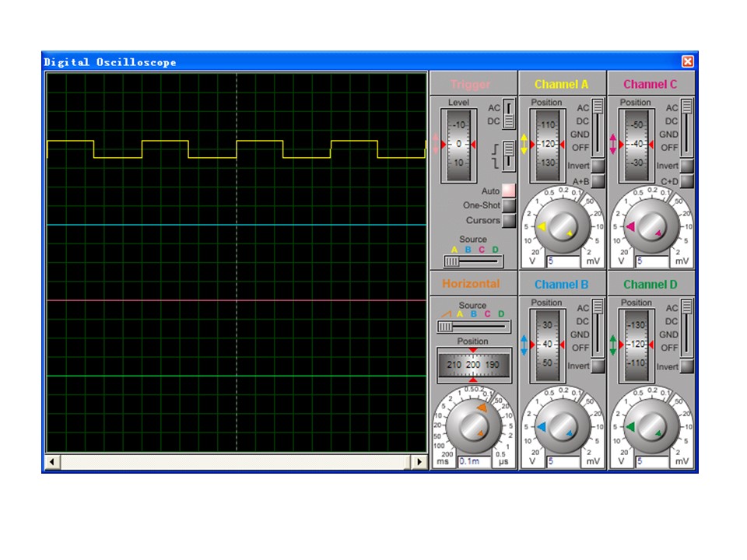Click the Channel A volts knob
The image size is (747, 560).
(563, 226)
